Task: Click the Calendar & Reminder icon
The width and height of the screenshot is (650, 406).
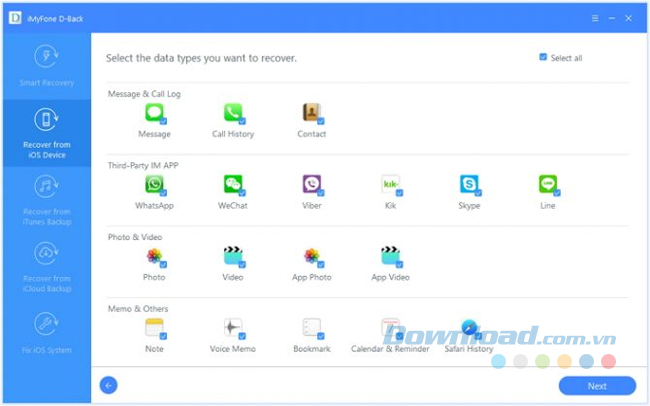Action: click(x=390, y=328)
